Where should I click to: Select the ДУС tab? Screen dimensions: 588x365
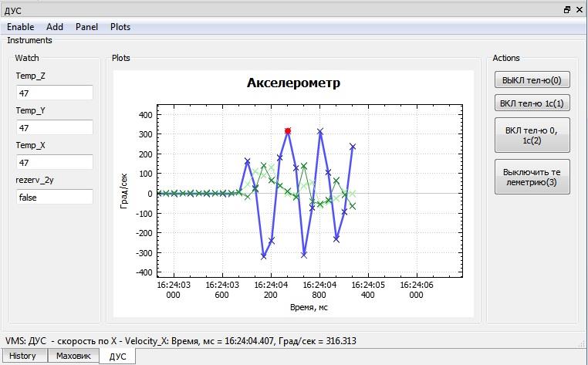coord(117,356)
